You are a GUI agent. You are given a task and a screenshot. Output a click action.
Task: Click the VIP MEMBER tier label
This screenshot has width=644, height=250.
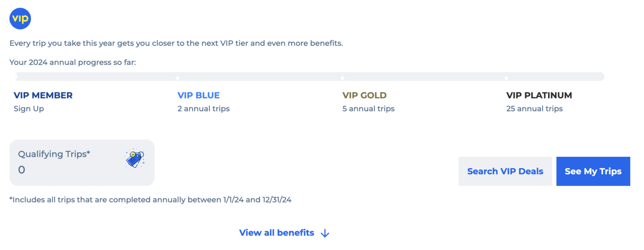[x=43, y=95]
